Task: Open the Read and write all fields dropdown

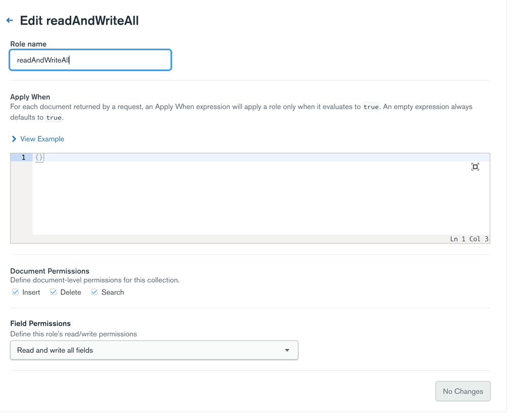Action: (x=154, y=350)
